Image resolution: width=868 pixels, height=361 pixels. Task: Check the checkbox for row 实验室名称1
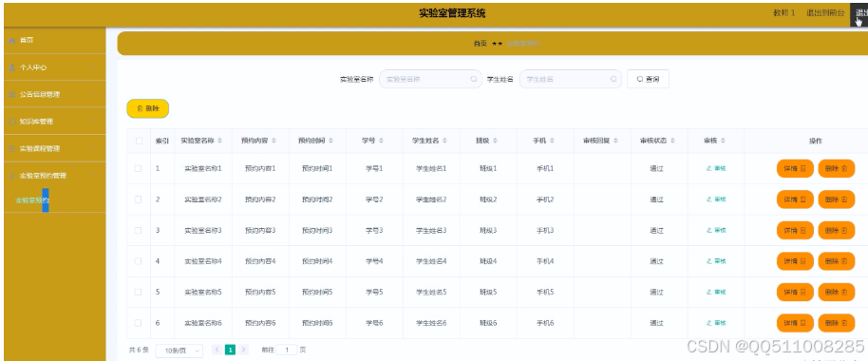[x=139, y=168]
